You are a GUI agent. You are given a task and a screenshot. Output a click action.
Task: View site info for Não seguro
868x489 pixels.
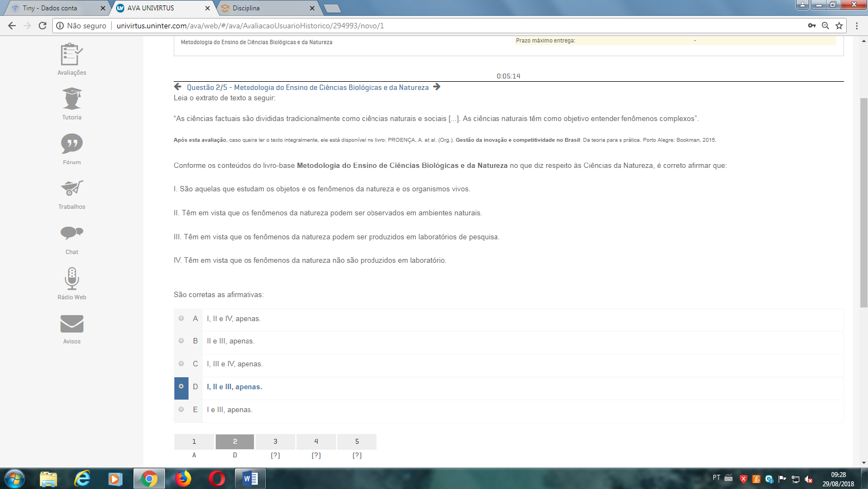[82, 26]
